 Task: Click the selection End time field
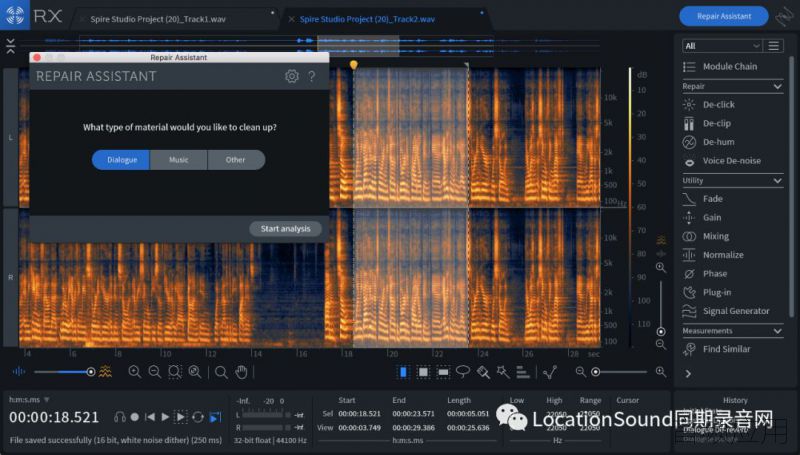click(413, 414)
